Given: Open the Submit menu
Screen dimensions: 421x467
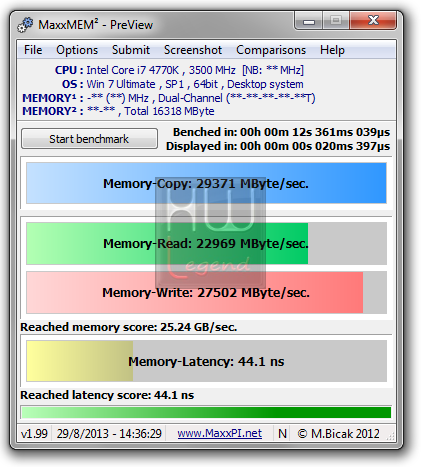Looking at the screenshot, I should 131,50.
